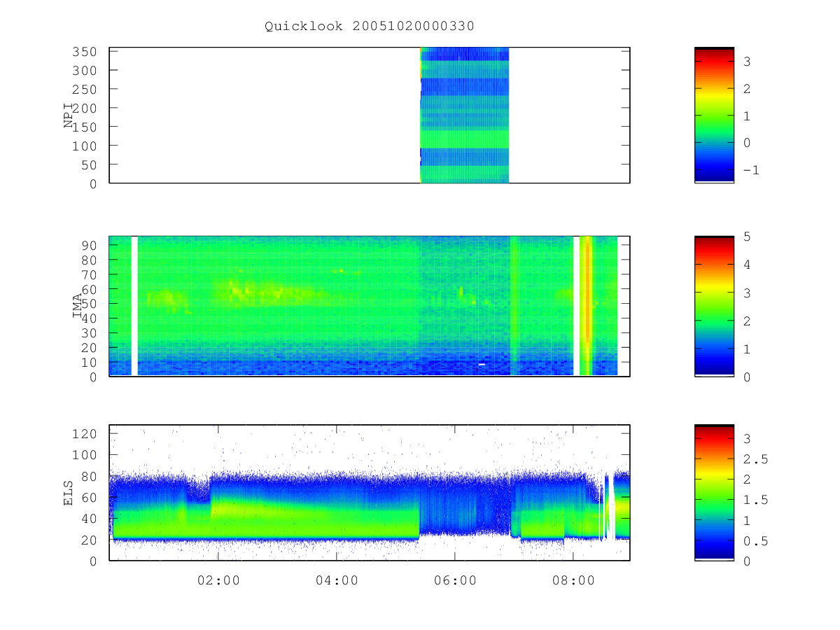This screenshot has width=840, height=630.
Task: Click the Quicklook 20051020000330 plot title
Action: [370, 27]
